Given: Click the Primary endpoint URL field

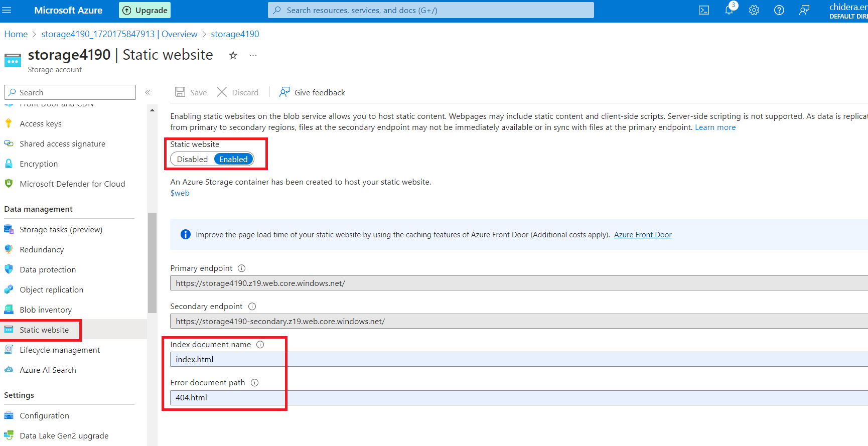Looking at the screenshot, I should tap(519, 283).
